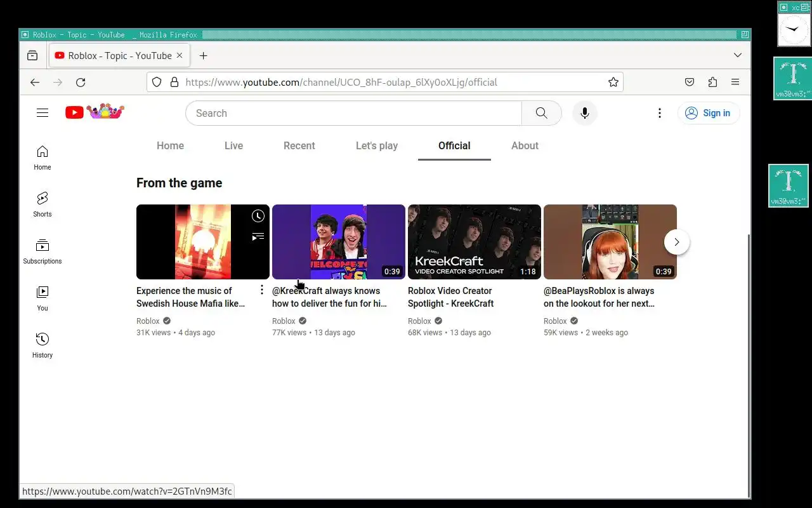812x508 pixels.
Task: Switch to the Let's play tab
Action: 377,145
